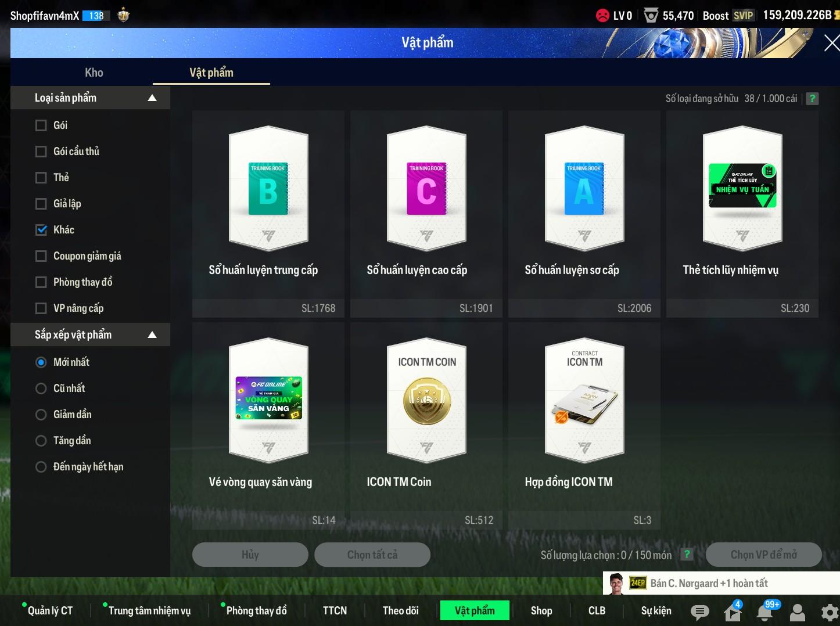Open Trung tâm nhiệm vụ in bottom menu

[149, 610]
